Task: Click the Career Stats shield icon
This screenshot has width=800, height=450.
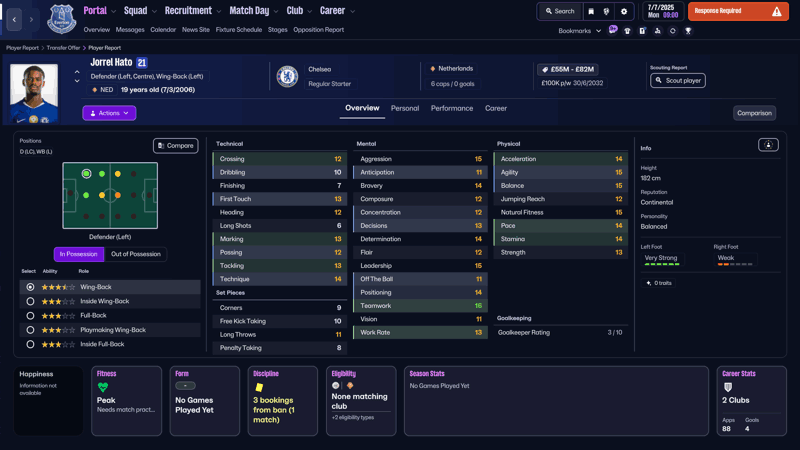Action: click(728, 387)
